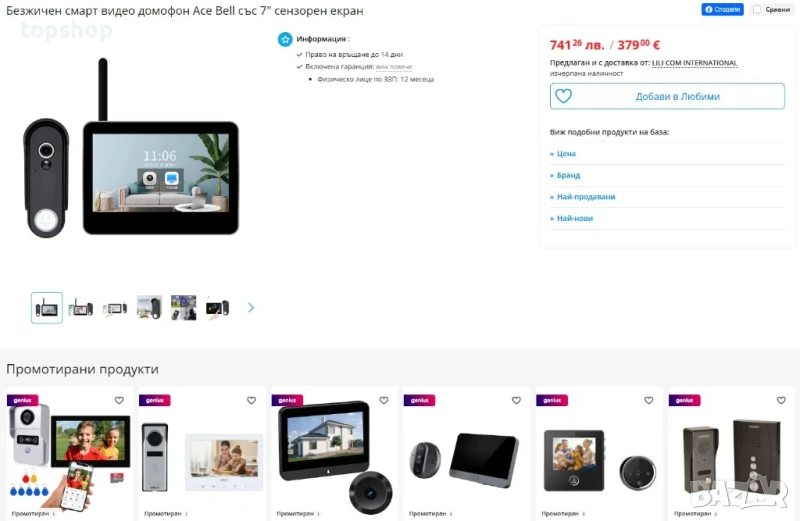Open newest similar products link
The width and height of the screenshot is (800, 521).
tap(571, 218)
